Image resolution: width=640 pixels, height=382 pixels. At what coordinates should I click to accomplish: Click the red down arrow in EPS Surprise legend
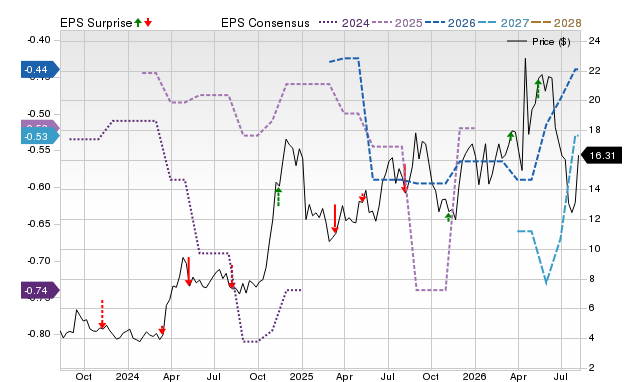click(x=148, y=22)
